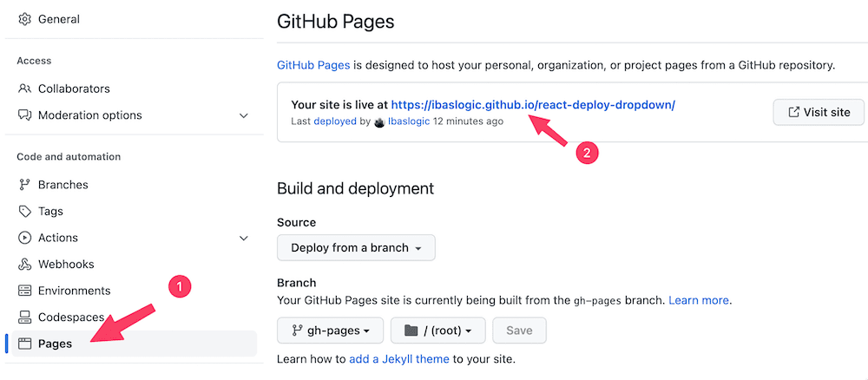Select the Pages sidebar item
This screenshot has height=380, width=868.
134,344
